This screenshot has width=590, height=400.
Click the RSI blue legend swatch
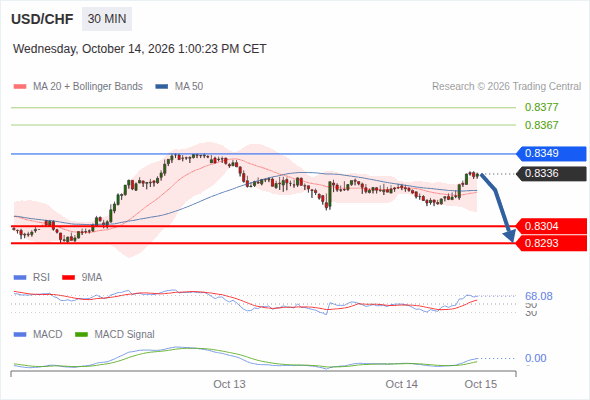pyautogui.click(x=20, y=278)
